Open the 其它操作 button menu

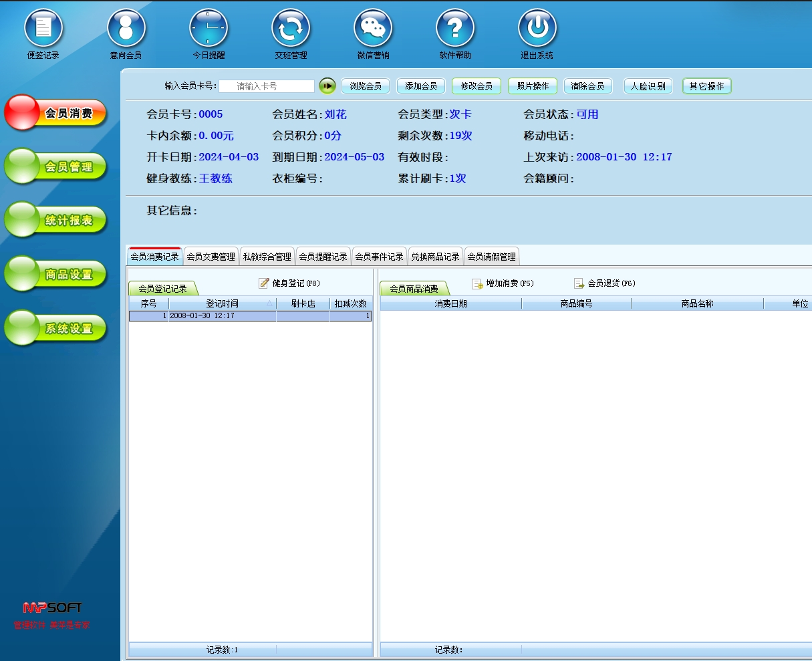(706, 86)
